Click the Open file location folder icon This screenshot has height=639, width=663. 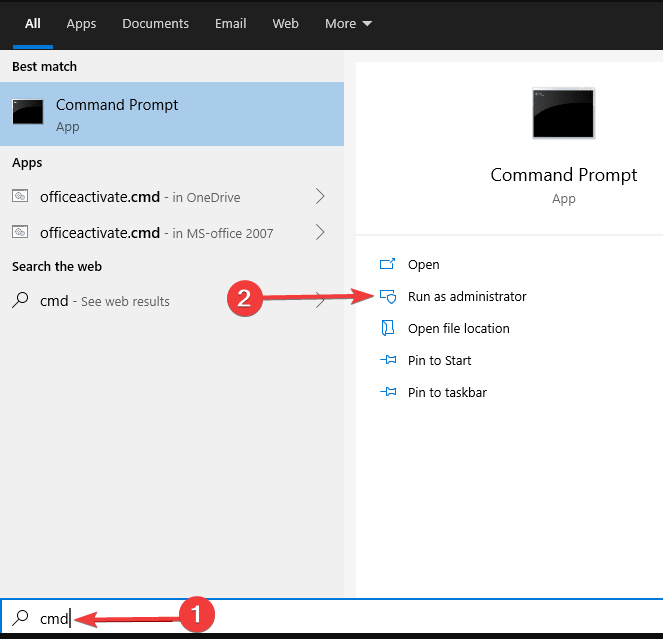388,328
